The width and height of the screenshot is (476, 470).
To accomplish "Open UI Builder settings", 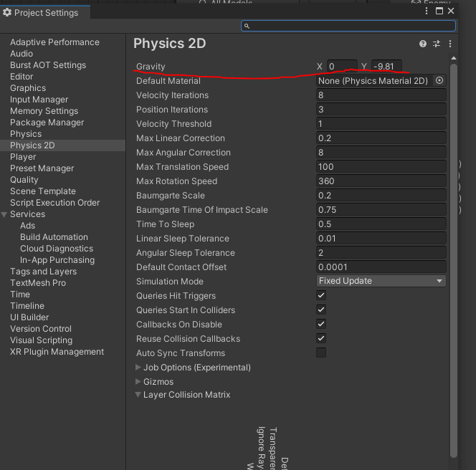I will point(29,317).
